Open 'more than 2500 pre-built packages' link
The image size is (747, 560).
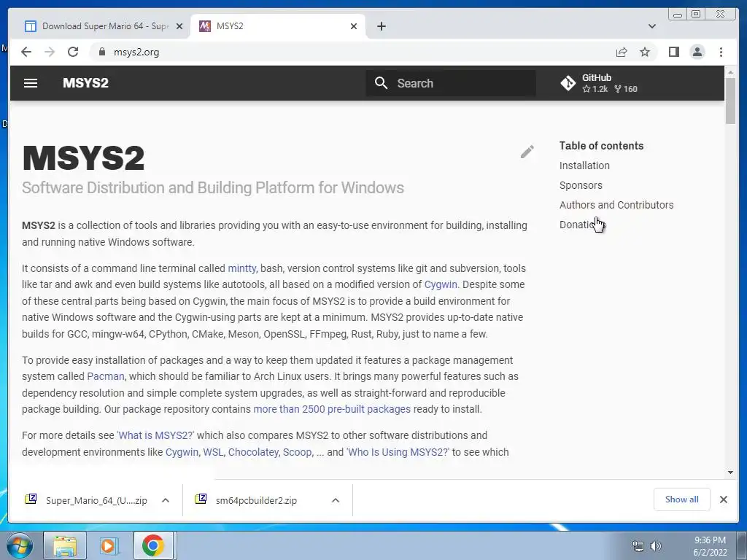point(332,409)
